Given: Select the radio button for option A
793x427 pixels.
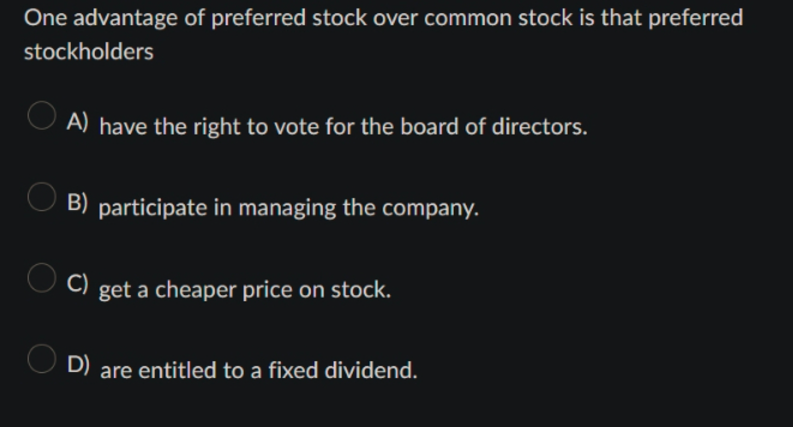Looking at the screenshot, I should (x=41, y=115).
